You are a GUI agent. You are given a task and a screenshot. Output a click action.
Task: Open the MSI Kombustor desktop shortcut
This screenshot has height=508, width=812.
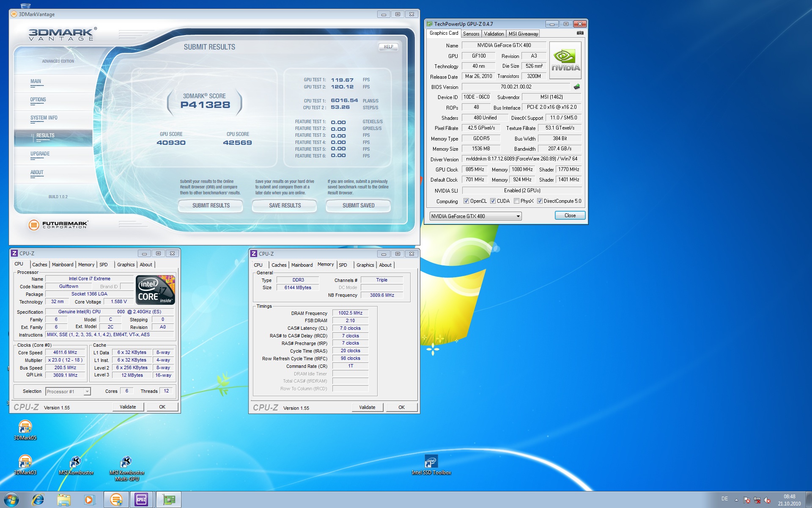[x=76, y=465]
